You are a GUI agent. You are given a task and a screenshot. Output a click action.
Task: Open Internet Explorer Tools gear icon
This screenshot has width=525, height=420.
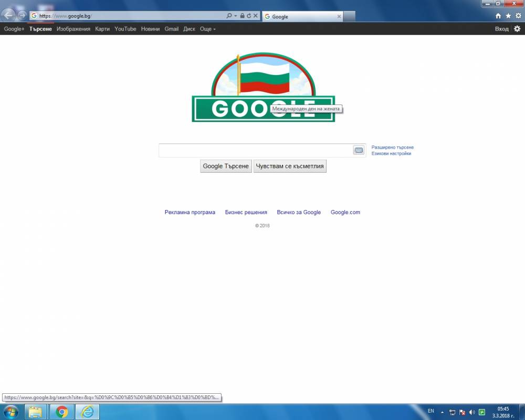tap(518, 16)
